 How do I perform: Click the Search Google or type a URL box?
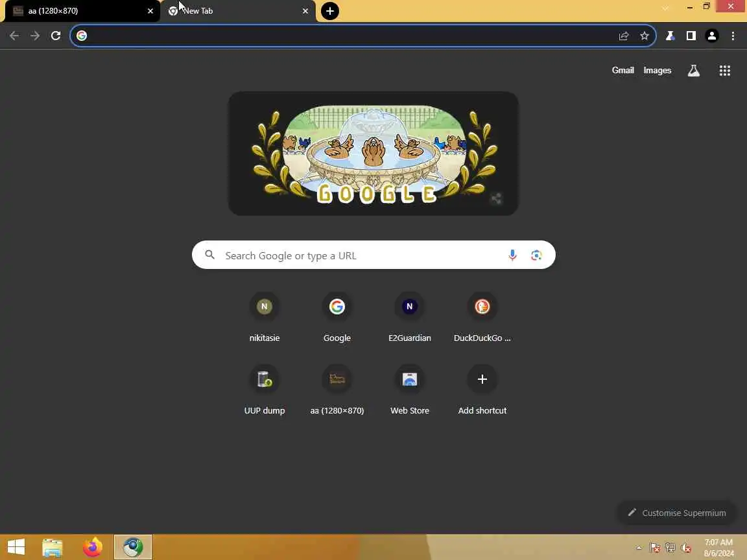[x=373, y=255]
